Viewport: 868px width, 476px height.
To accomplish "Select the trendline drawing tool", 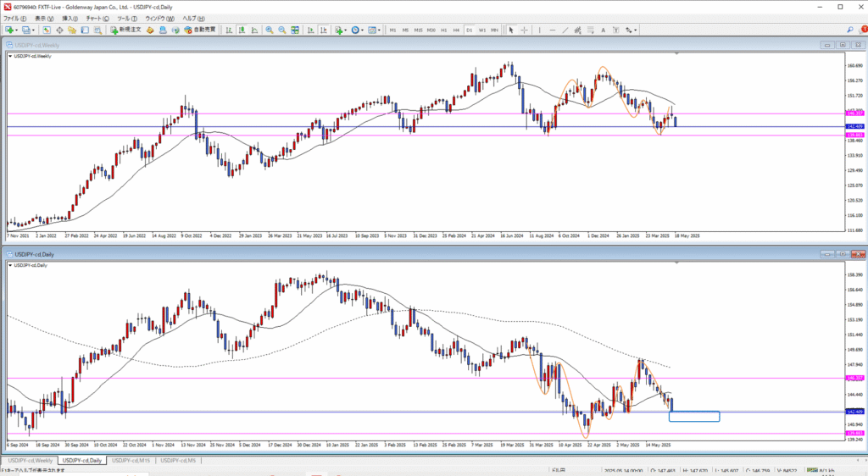I will tap(565, 30).
